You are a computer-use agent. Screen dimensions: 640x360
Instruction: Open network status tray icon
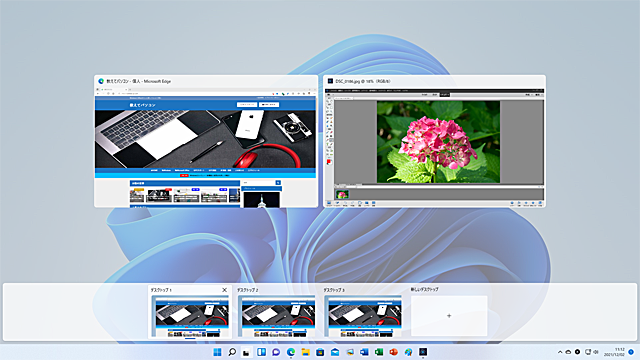click(588, 352)
